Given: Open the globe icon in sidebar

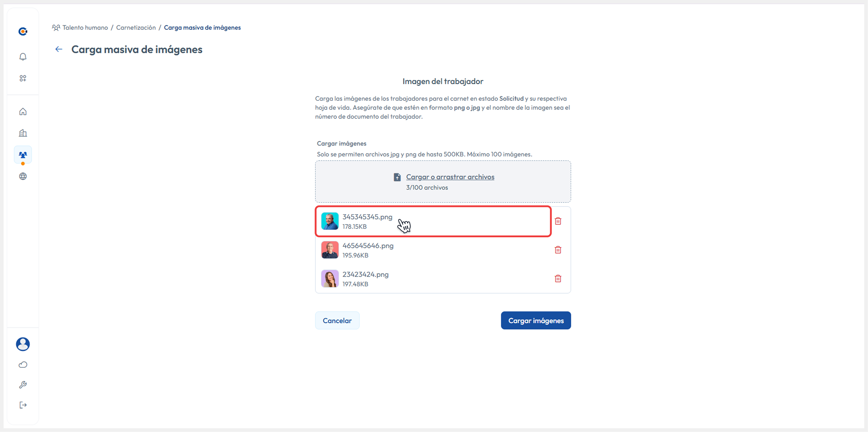Looking at the screenshot, I should coord(23,176).
